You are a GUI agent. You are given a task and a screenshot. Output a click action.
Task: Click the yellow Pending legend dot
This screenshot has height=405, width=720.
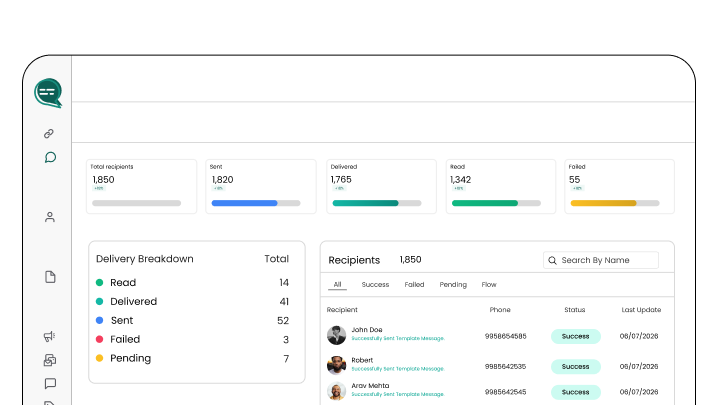click(x=99, y=358)
